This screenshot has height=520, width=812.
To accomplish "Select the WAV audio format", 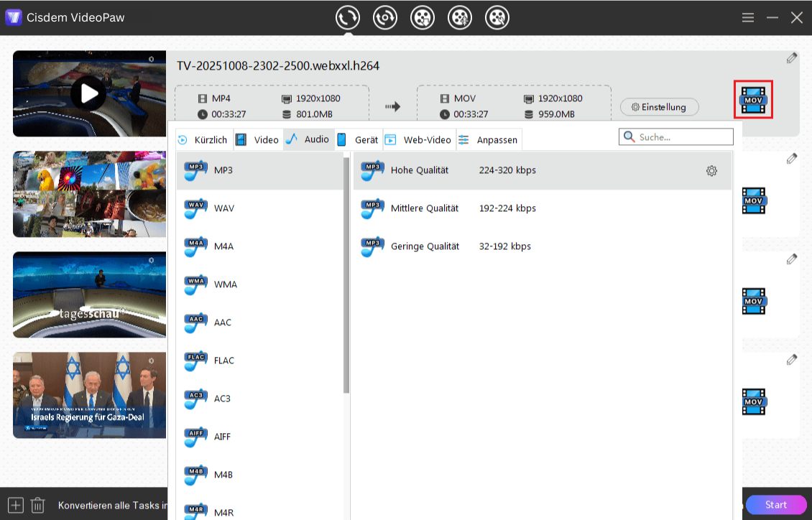I will [223, 208].
